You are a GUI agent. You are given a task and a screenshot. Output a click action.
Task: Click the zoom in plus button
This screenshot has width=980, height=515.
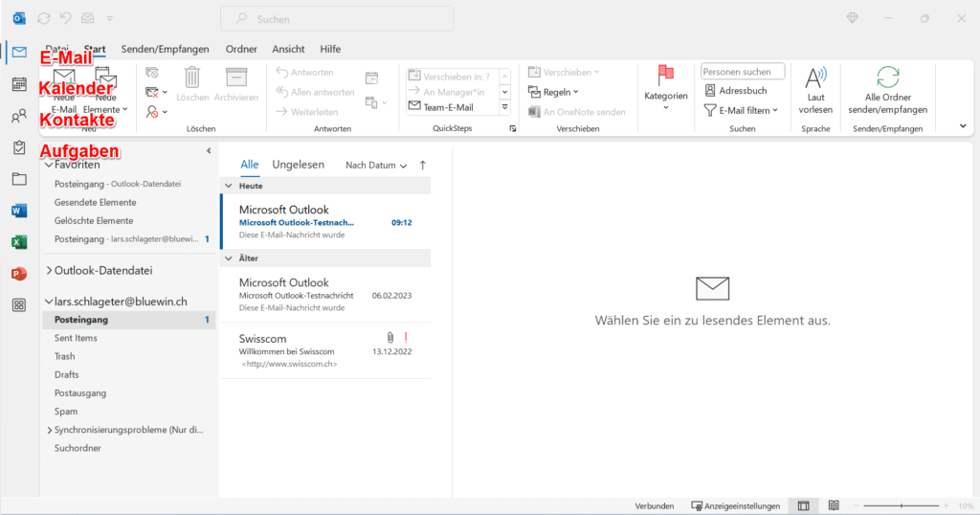(947, 505)
